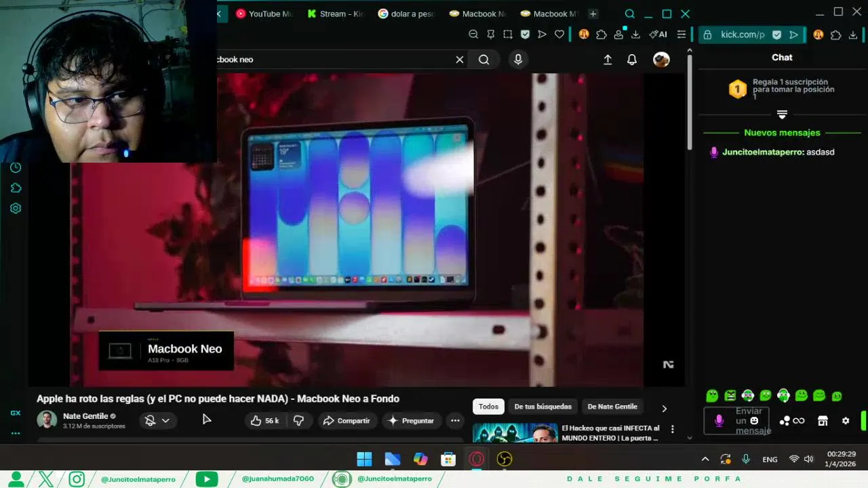Open El Hackeo recommended video thumbnail
Image resolution: width=868 pixels, height=488 pixels.
515,433
